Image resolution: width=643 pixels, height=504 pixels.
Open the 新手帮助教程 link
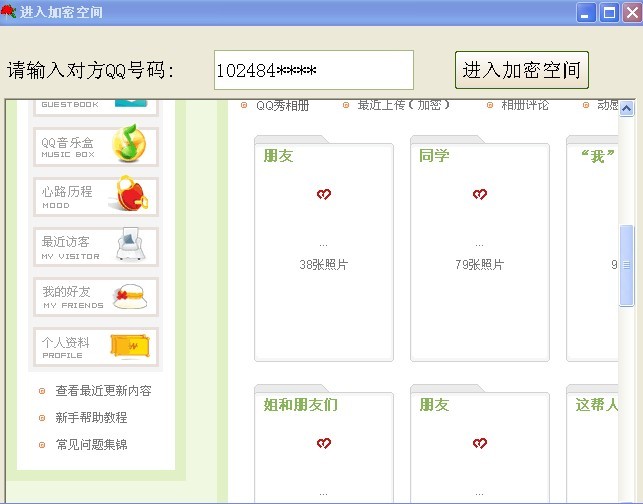pyautogui.click(x=91, y=418)
